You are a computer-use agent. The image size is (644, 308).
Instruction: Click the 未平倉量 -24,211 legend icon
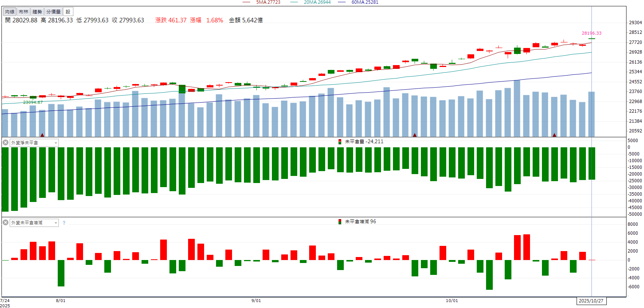click(x=340, y=142)
